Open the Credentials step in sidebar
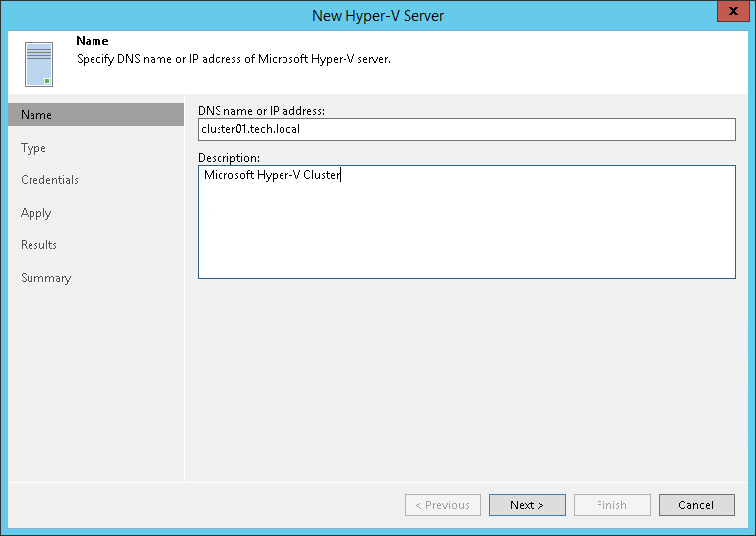This screenshot has width=756, height=536. [x=50, y=180]
